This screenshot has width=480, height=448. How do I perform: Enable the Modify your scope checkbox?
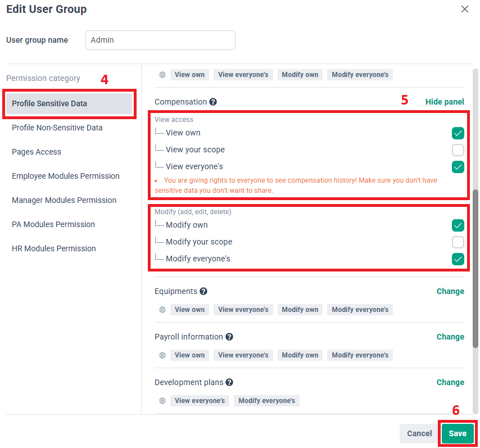click(x=458, y=242)
